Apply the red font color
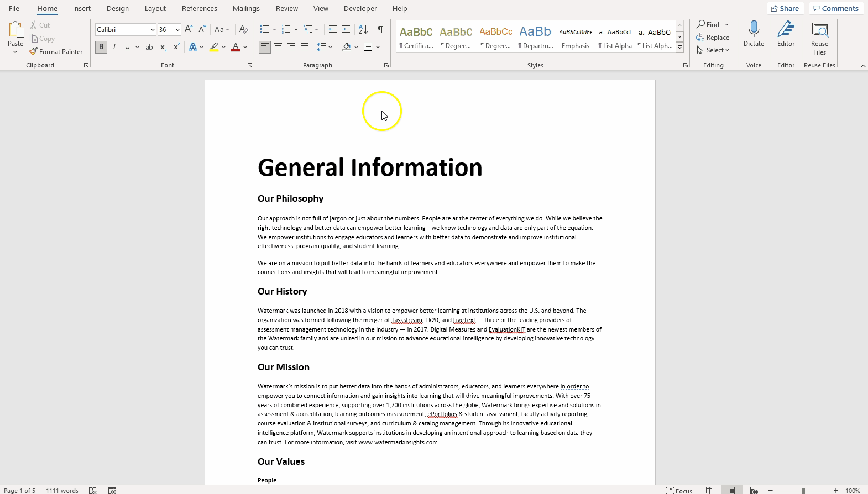Image resolution: width=868 pixels, height=494 pixels. point(236,48)
